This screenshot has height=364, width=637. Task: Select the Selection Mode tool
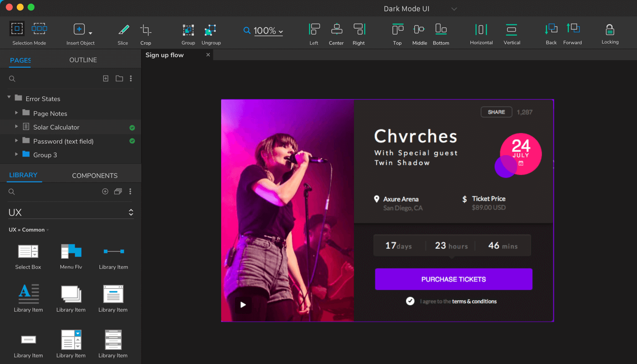tap(17, 28)
